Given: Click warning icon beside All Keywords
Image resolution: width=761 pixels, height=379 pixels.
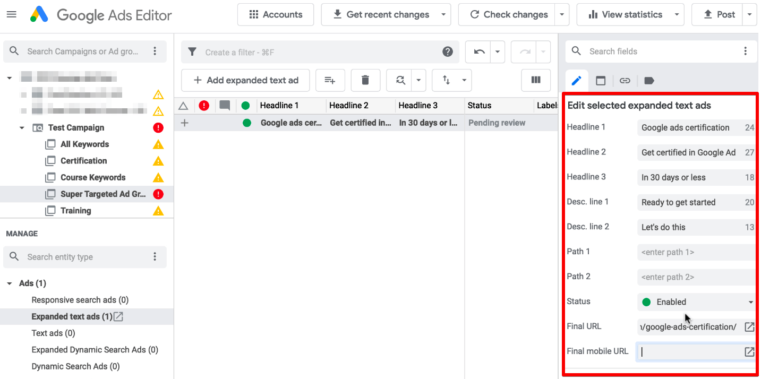Looking at the screenshot, I should click(158, 144).
